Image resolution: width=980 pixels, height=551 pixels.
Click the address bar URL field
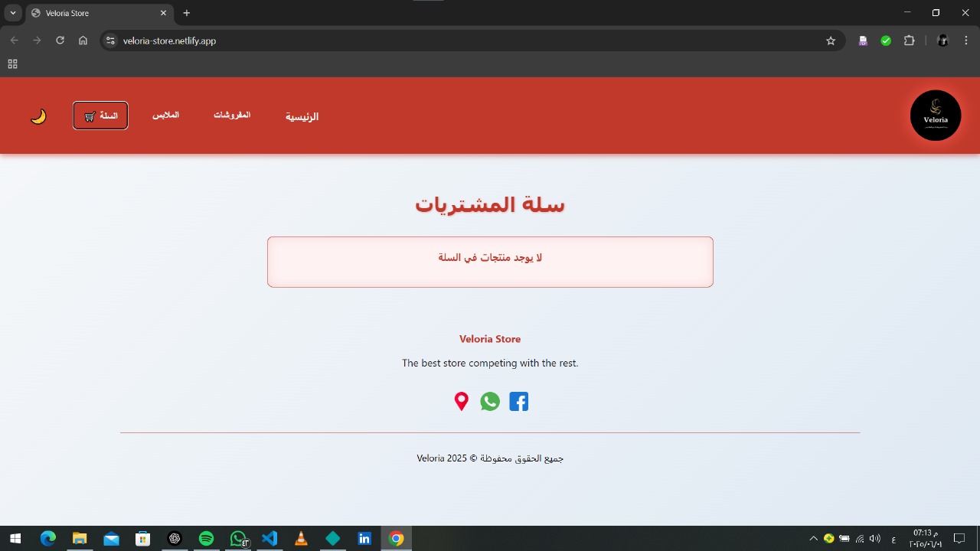[459, 41]
